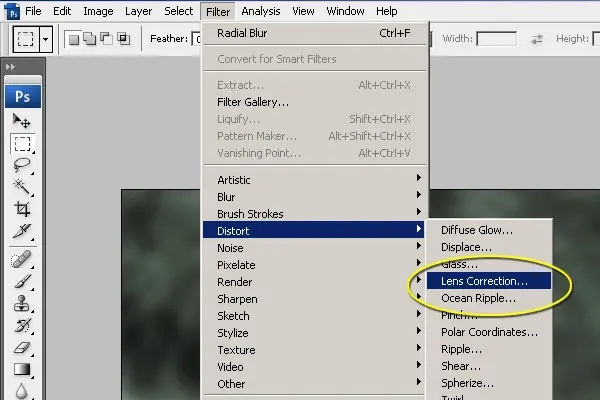Choose Subtract from selection mode

tap(106, 39)
